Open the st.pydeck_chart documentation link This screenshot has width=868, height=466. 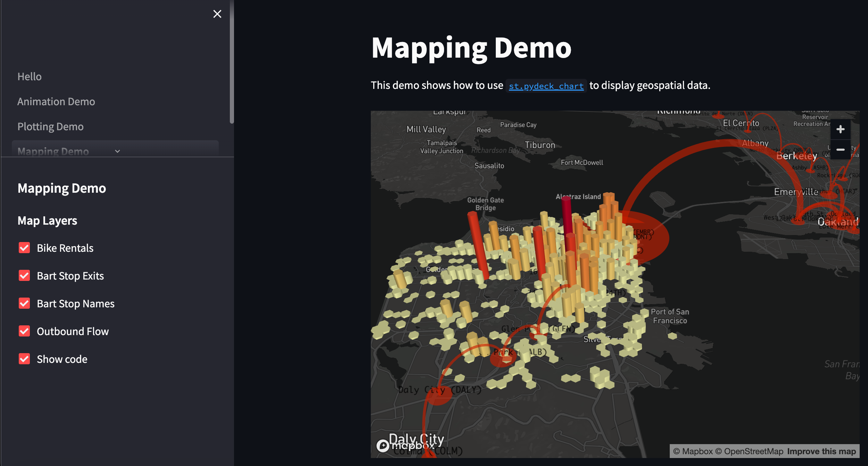546,86
